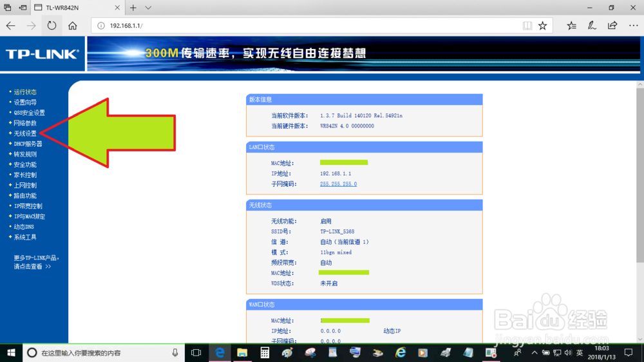The height and width of the screenshot is (362, 644).
Task: Open 运行状态 in the sidebar
Action: point(25,92)
